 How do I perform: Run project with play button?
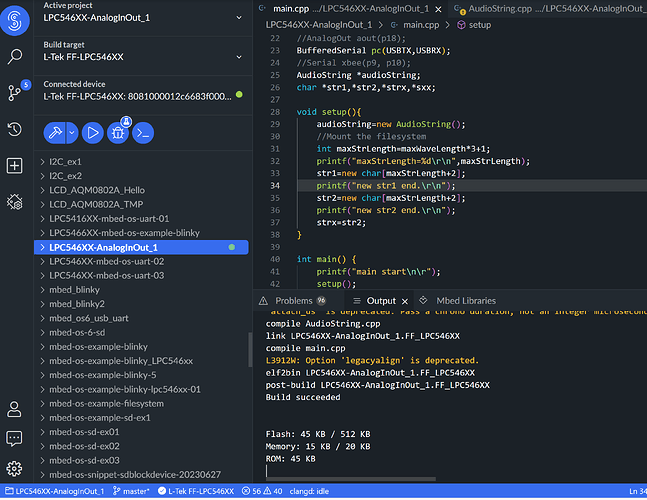pos(92,133)
